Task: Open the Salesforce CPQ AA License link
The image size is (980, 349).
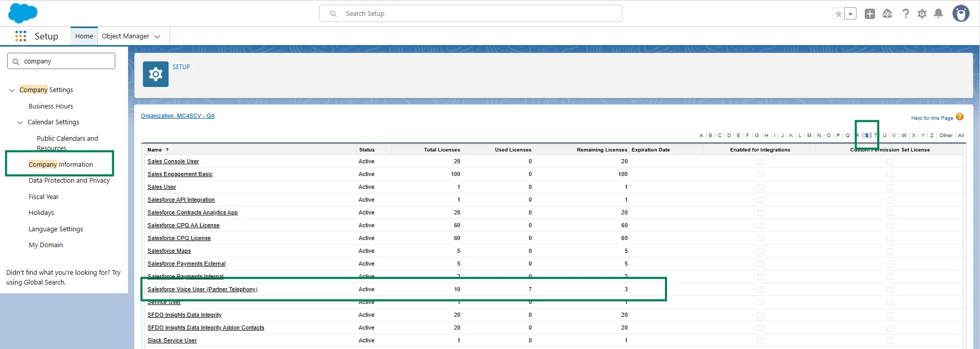Action: tap(183, 226)
